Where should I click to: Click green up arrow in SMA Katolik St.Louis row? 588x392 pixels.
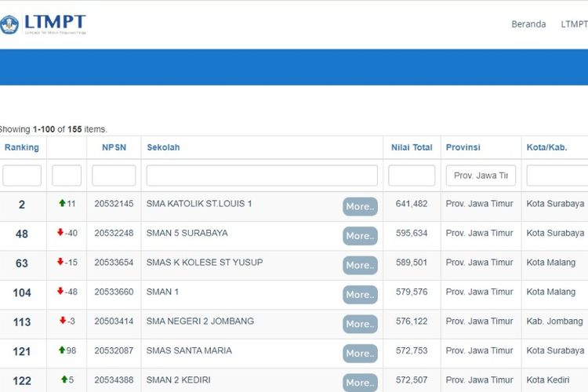point(62,204)
